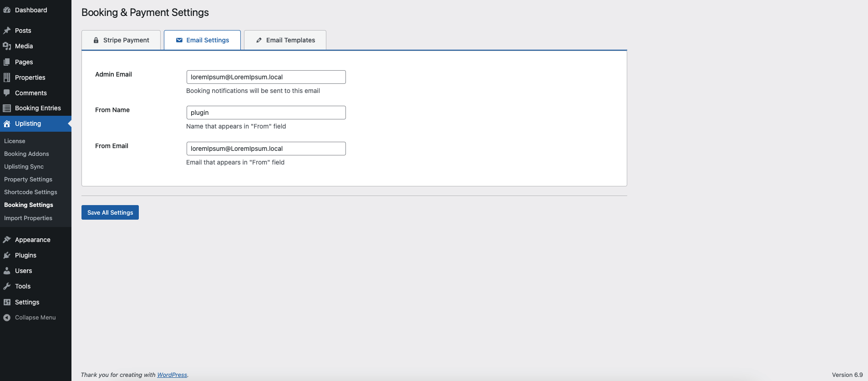Select the Email Settings tab
The height and width of the screenshot is (381, 868).
[202, 40]
